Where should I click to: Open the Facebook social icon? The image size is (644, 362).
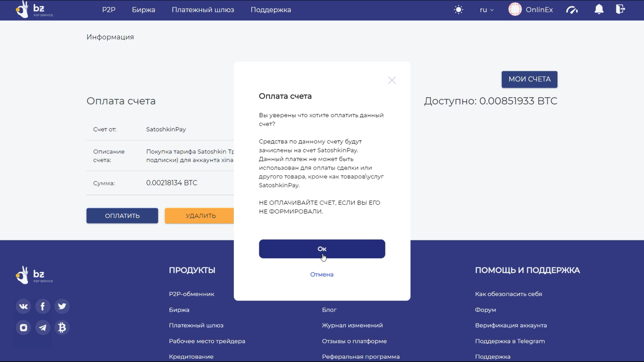[x=43, y=306]
